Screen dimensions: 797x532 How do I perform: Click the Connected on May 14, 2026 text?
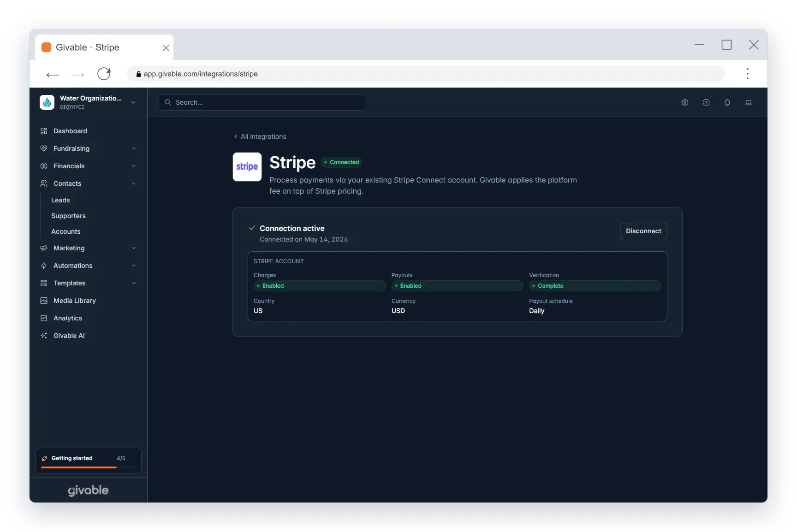[x=304, y=239]
